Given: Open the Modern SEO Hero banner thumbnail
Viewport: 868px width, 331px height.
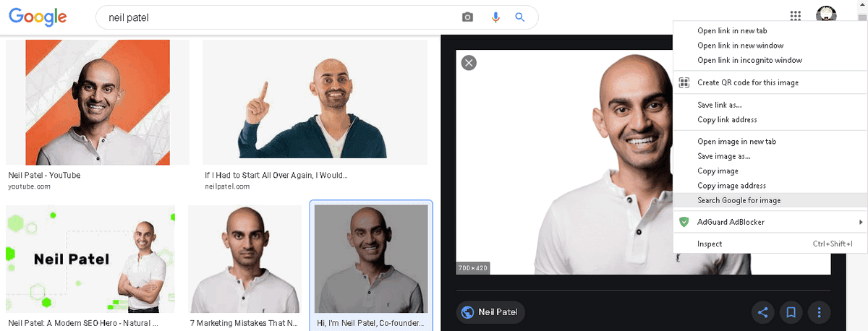Looking at the screenshot, I should pos(90,259).
